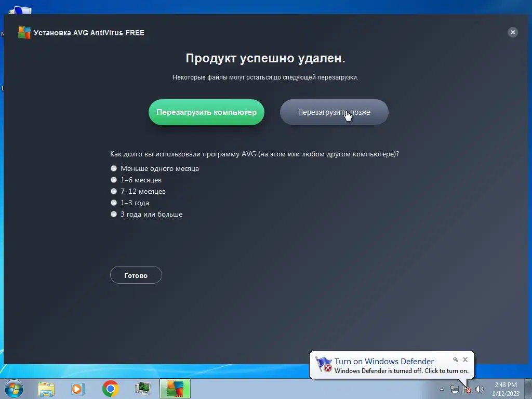The width and height of the screenshot is (532, 399).
Task: Open Google Chrome from the taskbar
Action: coord(111,389)
